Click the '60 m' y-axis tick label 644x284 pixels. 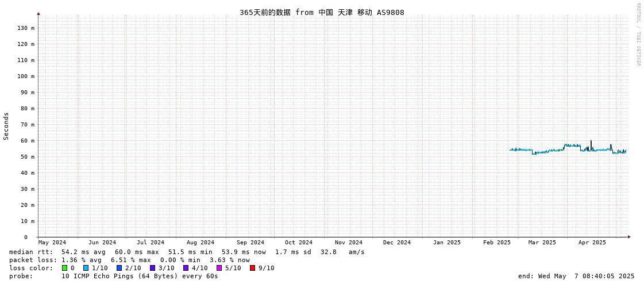pyautogui.click(x=28, y=140)
